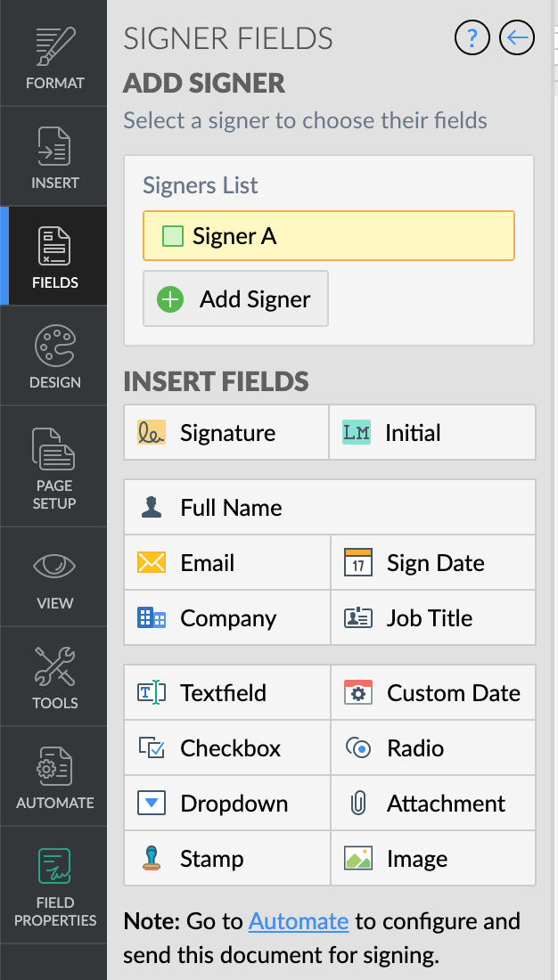Insert an Attachment field

click(x=432, y=804)
